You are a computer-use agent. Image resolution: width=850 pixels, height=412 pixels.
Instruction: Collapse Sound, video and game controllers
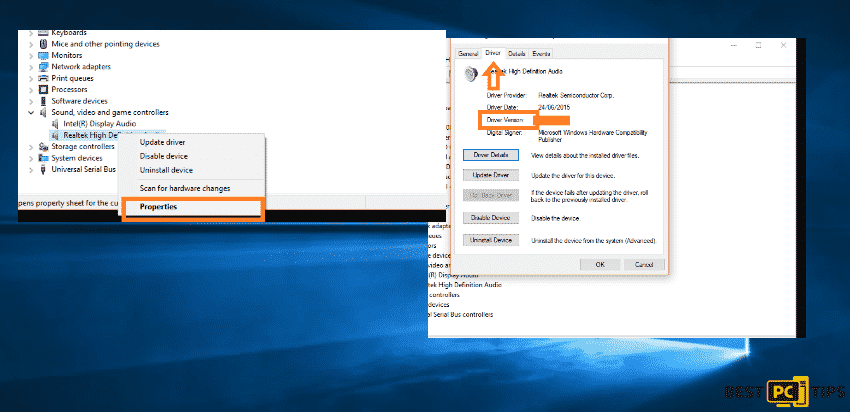pyautogui.click(x=30, y=112)
